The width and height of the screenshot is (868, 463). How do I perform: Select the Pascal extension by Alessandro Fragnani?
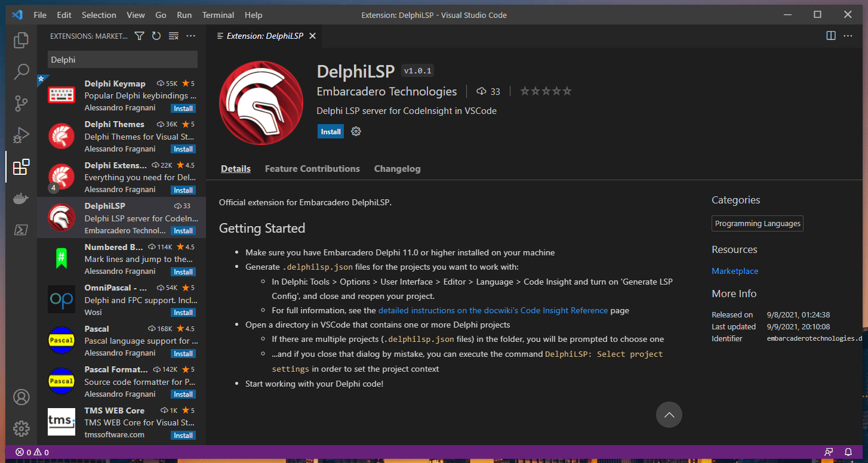point(121,341)
